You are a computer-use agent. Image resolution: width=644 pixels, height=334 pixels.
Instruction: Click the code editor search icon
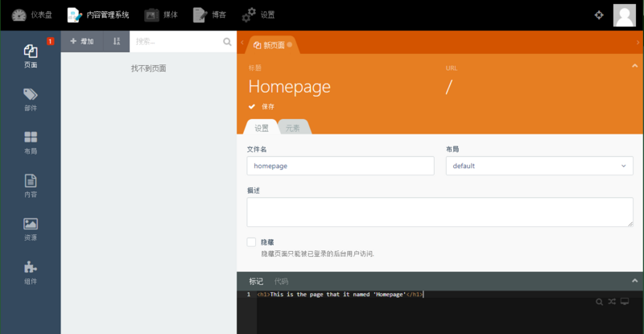click(599, 301)
